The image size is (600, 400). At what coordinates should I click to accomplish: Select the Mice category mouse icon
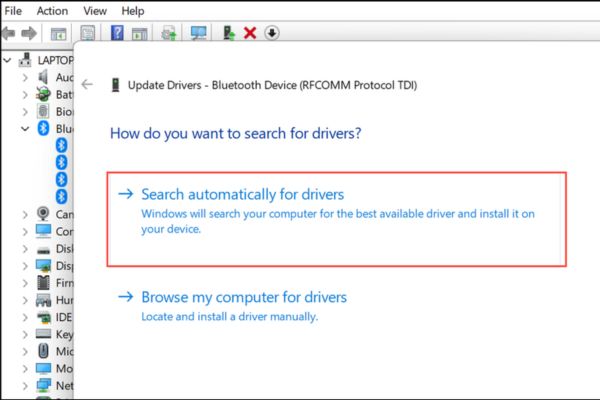coord(44,351)
